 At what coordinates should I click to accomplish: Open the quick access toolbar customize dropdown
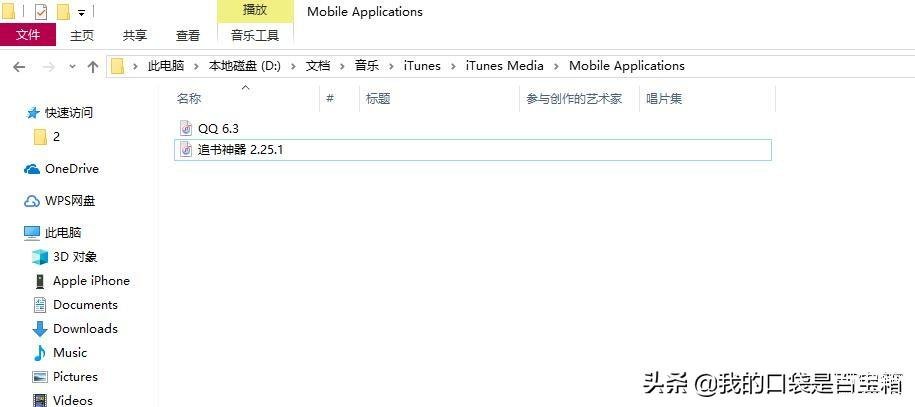pos(81,12)
